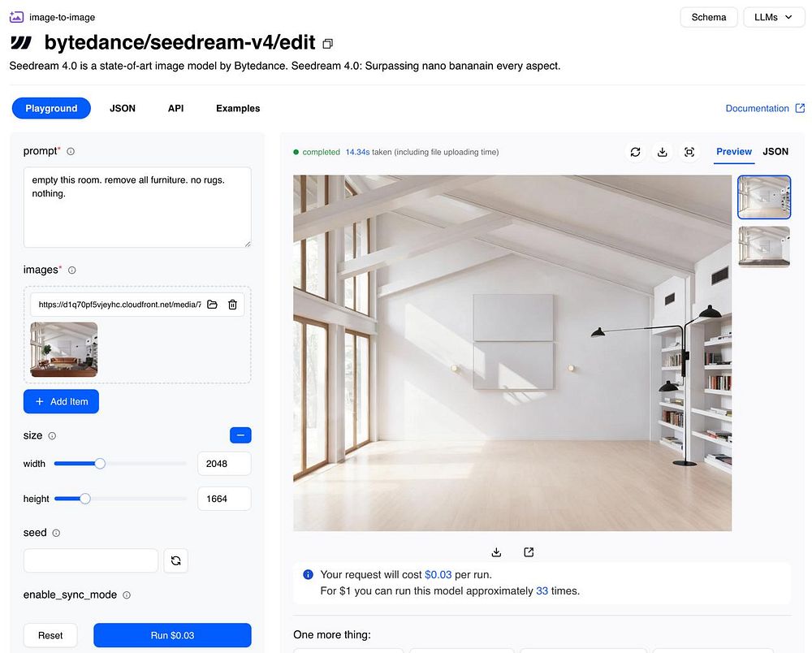Delete the uploaded image URL entry

point(232,305)
